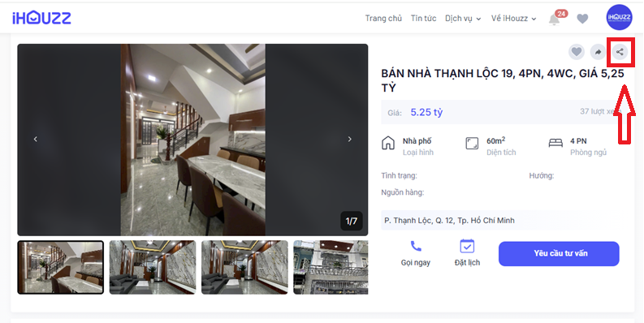Select the house exterior thumbnail
This screenshot has height=323, width=644.
331,268
